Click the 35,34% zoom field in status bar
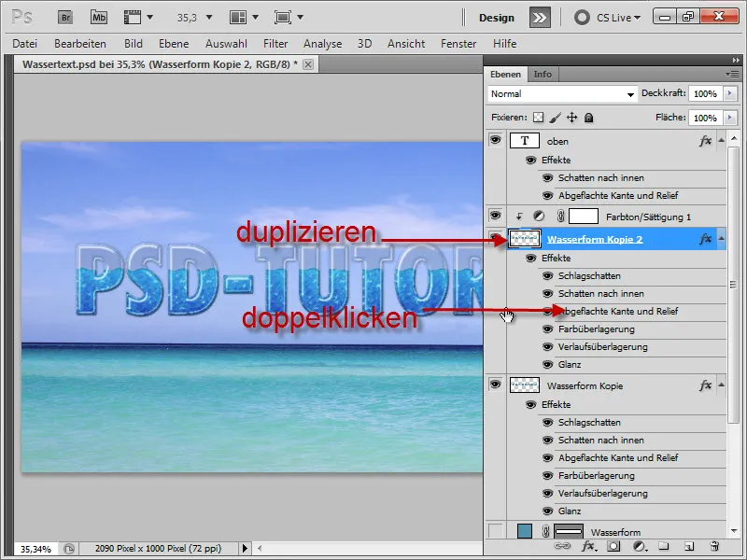 tap(35, 549)
